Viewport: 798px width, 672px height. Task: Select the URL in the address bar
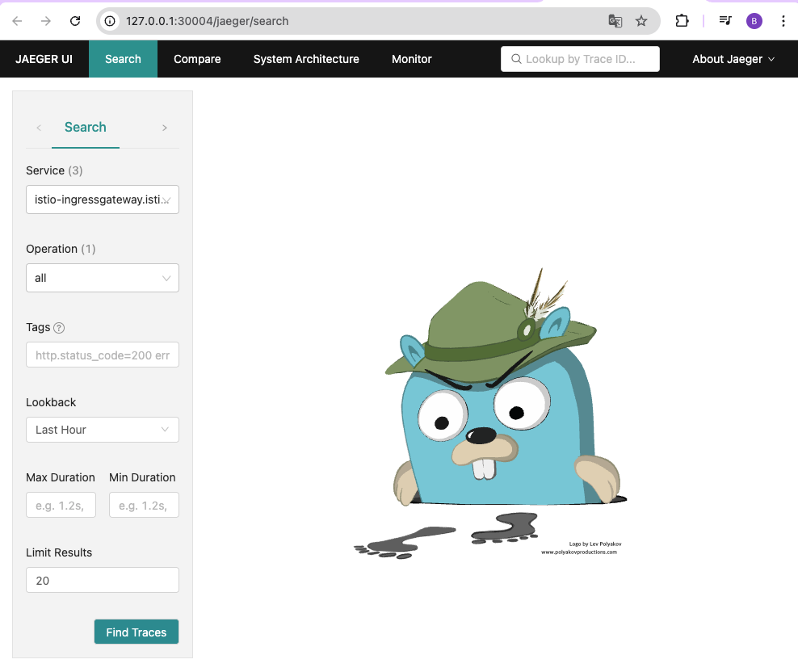(207, 21)
